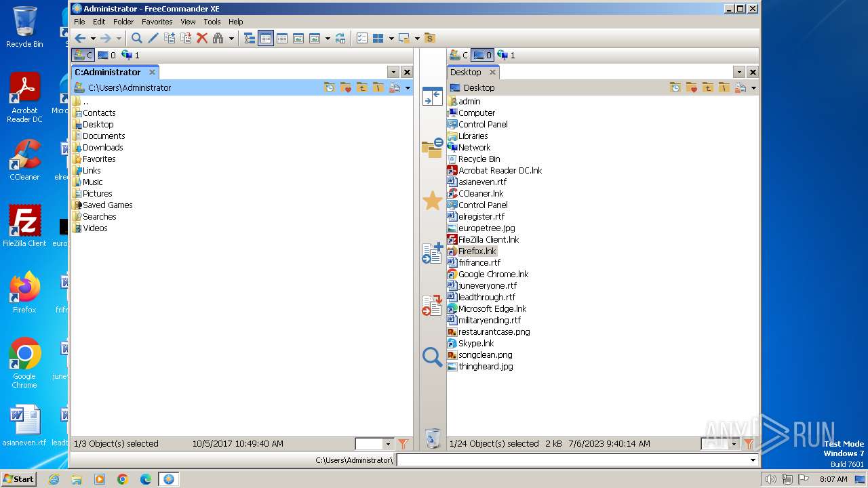Go to parent folder in right panel
This screenshot has width=868, height=488.
click(708, 87)
